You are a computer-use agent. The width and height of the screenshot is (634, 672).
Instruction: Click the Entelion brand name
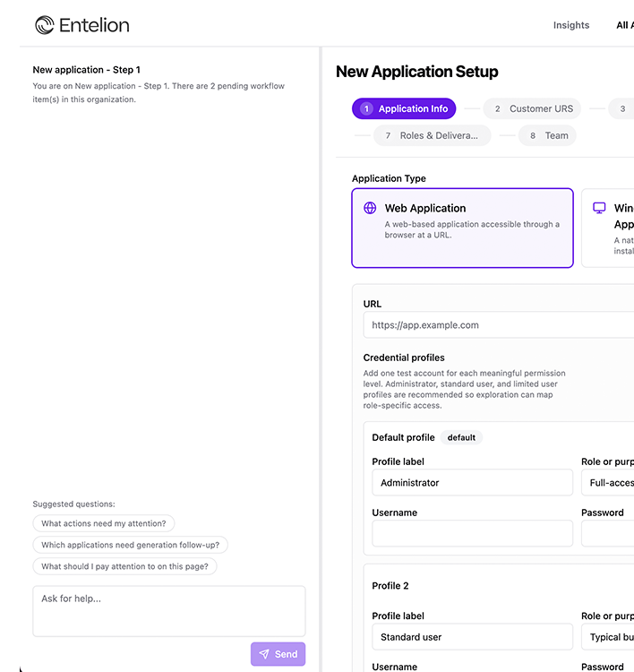tap(94, 25)
